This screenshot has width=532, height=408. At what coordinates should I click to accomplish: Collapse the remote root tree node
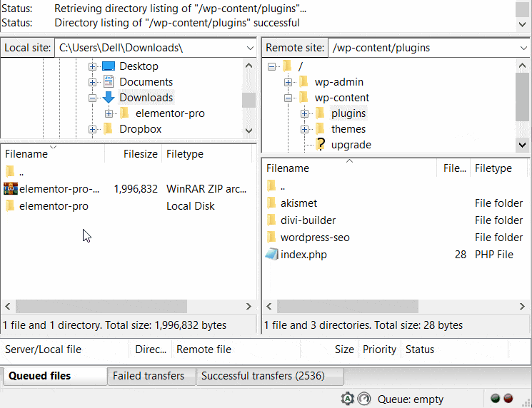point(271,66)
